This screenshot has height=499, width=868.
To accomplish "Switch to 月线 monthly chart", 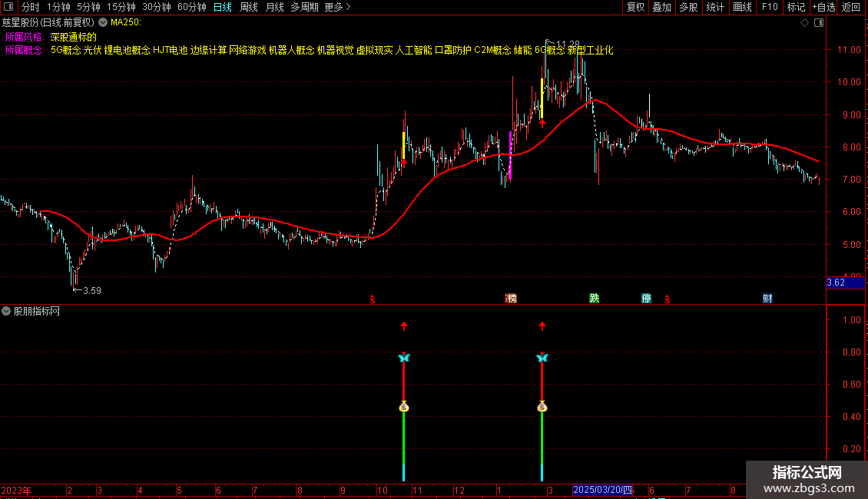I will point(274,7).
